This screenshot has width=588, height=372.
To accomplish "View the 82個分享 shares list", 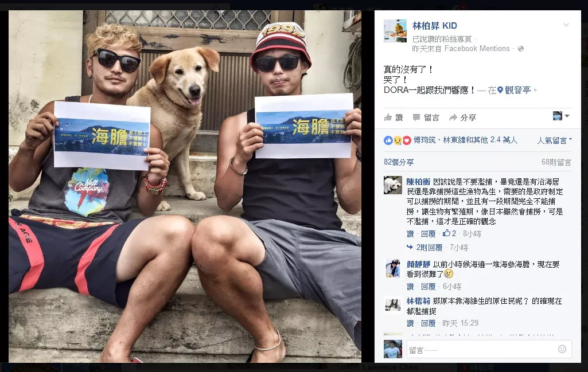I will (399, 162).
